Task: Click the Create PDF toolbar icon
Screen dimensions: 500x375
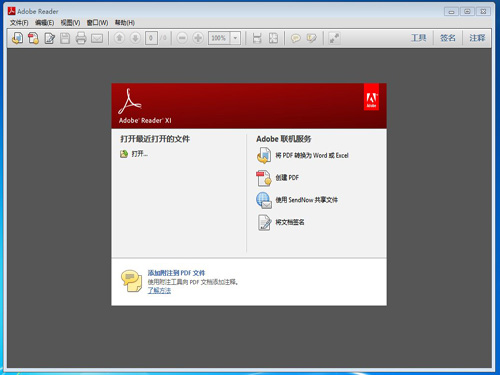Action: coord(33,38)
